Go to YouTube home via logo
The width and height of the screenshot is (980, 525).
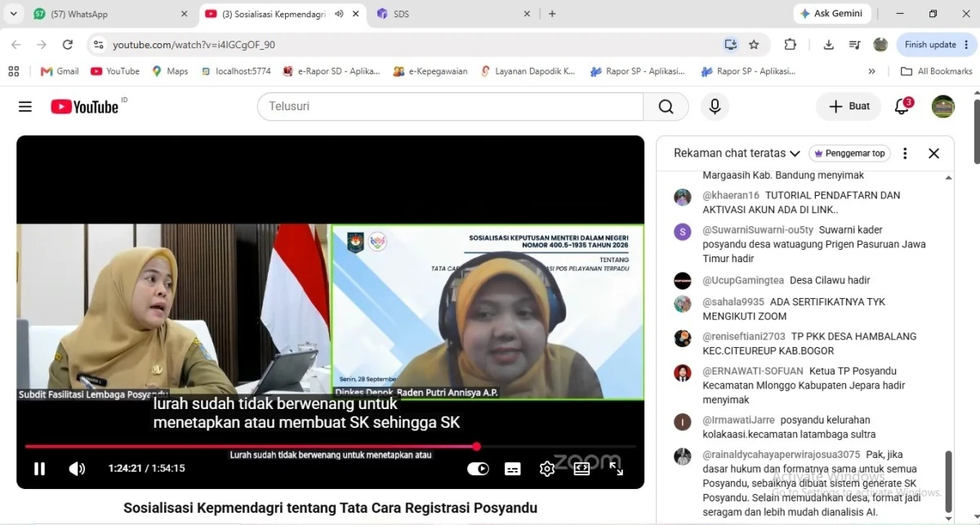coord(86,106)
